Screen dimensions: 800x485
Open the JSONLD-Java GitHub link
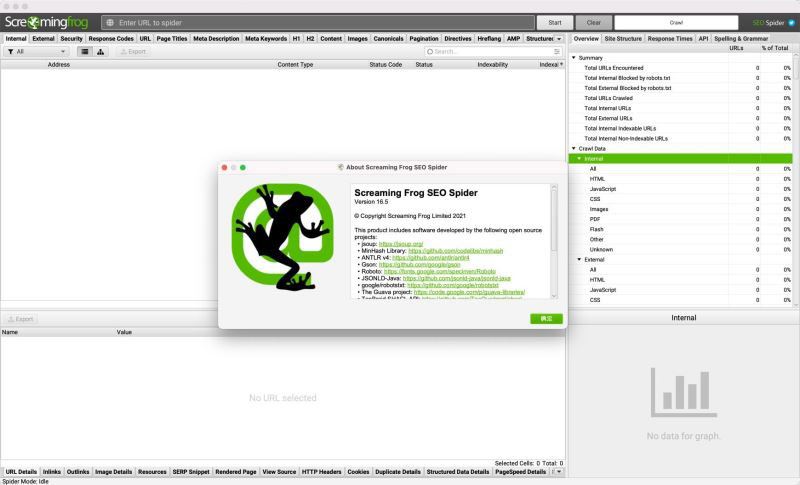(457, 278)
